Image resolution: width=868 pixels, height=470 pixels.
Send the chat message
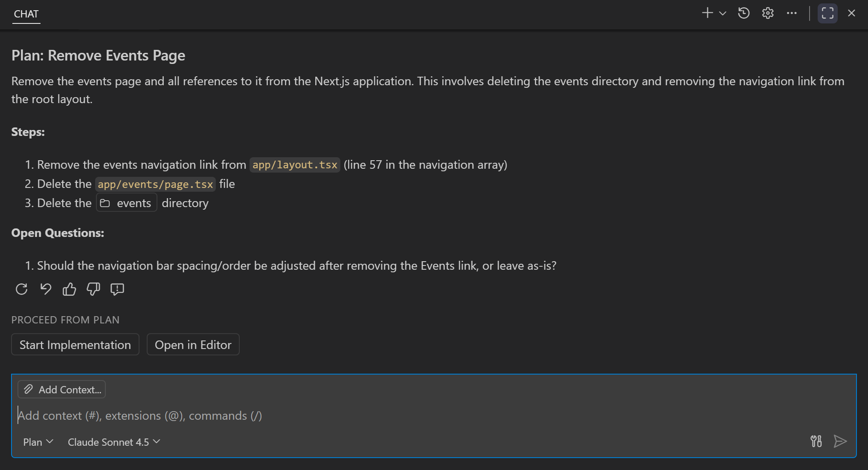[x=840, y=441]
